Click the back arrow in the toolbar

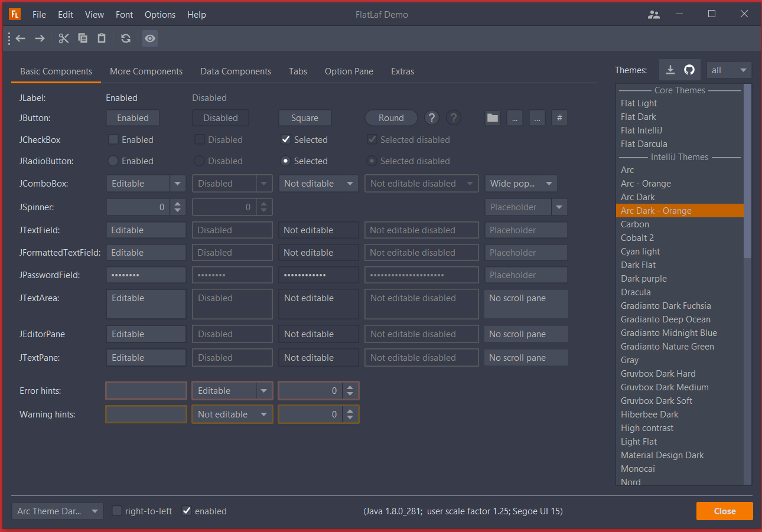click(21, 38)
